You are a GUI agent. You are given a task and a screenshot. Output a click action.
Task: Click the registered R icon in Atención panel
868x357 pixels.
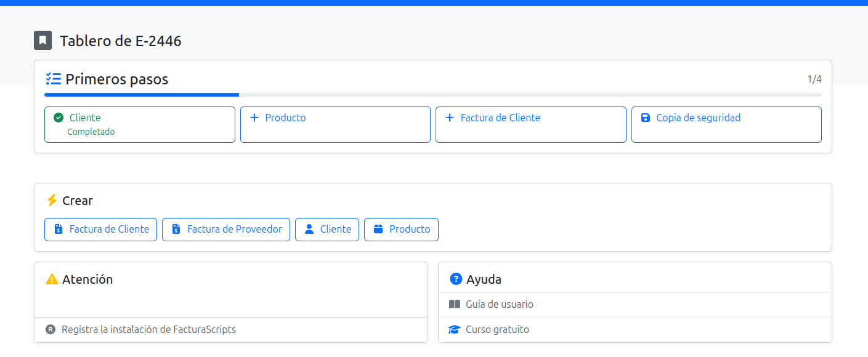point(51,329)
